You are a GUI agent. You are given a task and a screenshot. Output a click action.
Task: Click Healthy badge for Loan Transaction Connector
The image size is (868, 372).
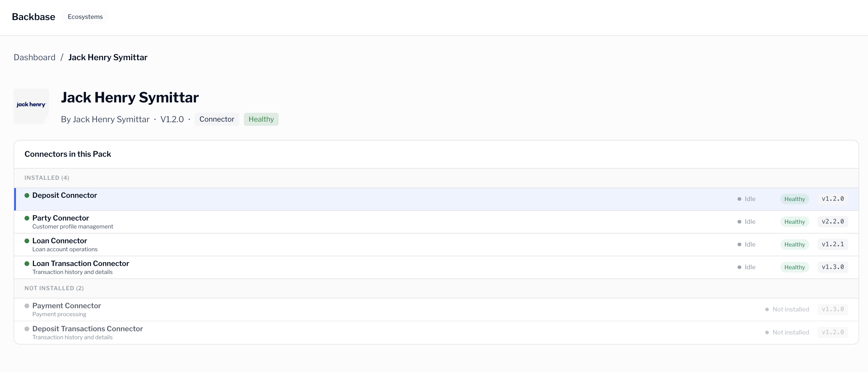tap(794, 267)
